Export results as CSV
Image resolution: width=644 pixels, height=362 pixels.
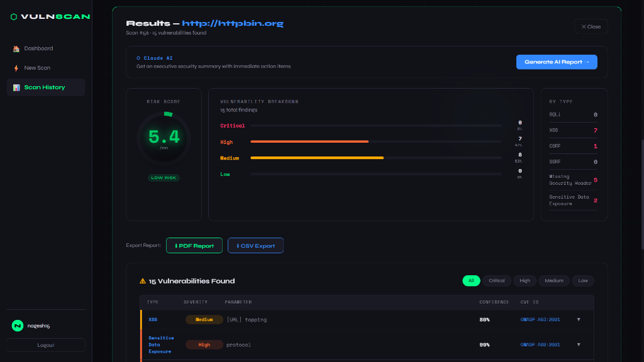(255, 246)
